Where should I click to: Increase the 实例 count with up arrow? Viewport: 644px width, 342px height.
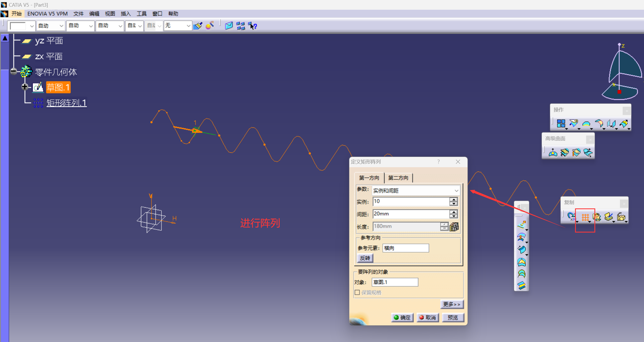(x=453, y=199)
